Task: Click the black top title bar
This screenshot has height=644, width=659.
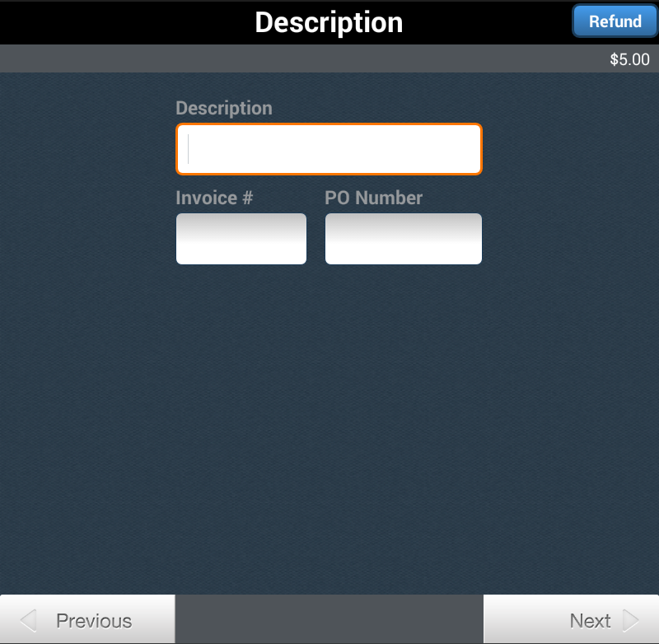Action: pyautogui.click(x=329, y=22)
